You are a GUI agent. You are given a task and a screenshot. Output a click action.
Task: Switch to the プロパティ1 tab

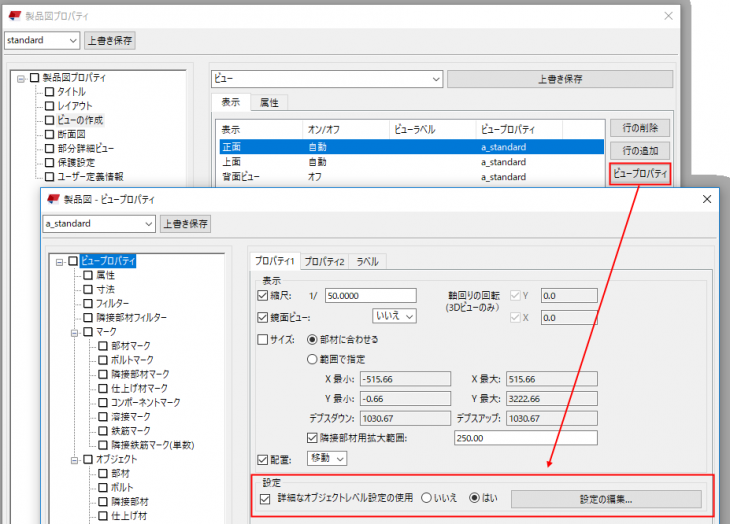[275, 261]
